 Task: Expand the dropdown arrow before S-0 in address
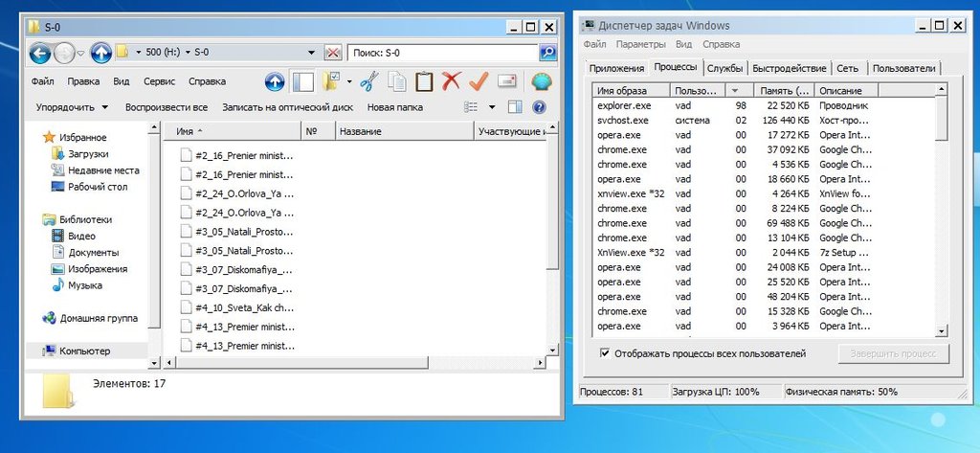click(x=188, y=54)
